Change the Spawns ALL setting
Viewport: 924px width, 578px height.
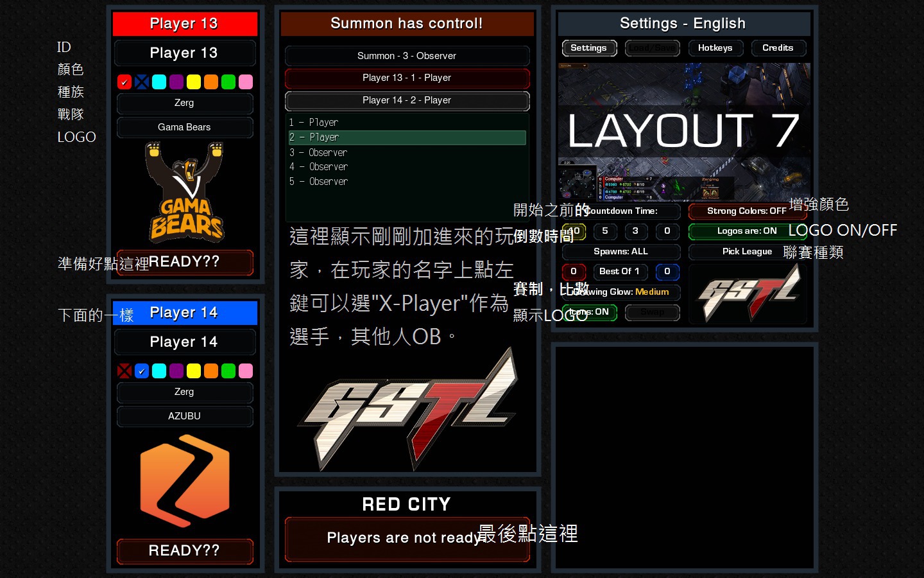click(x=620, y=251)
